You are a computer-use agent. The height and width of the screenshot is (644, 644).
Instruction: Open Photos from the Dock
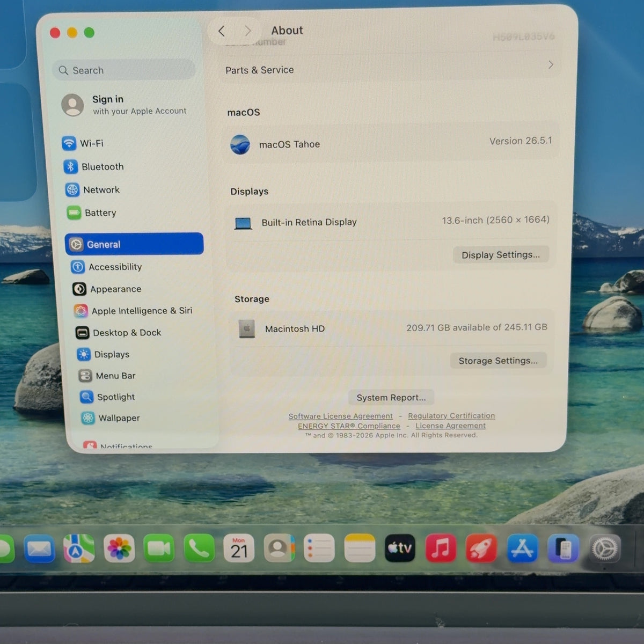(x=119, y=548)
